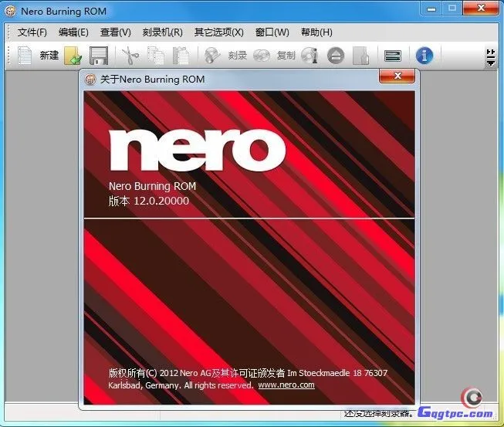The width and height of the screenshot is (504, 427).
Task: Click the Eject disc icon
Action: point(334,56)
